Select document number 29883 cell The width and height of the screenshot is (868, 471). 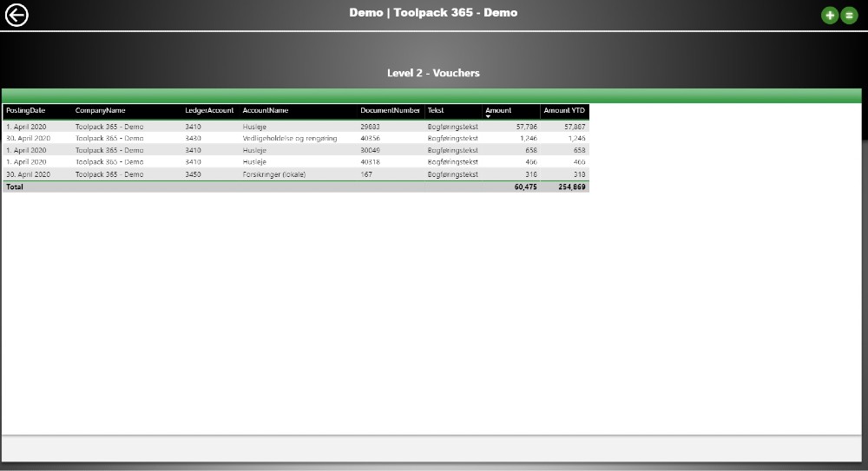(371, 127)
